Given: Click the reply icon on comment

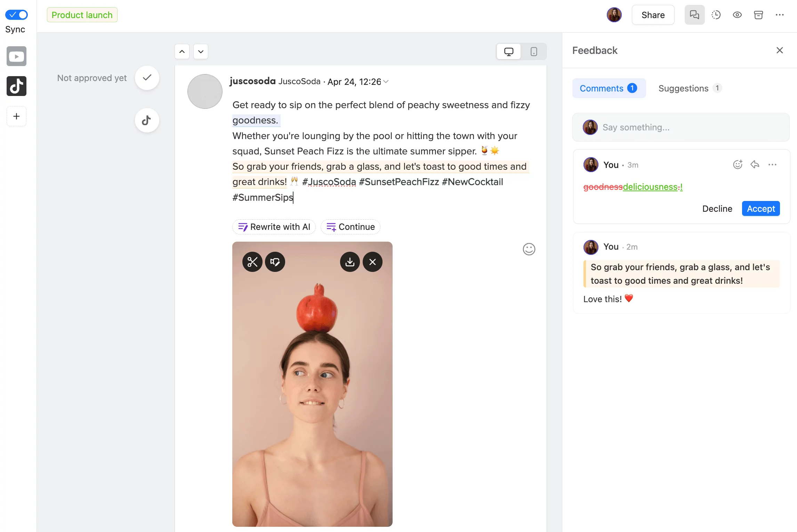Looking at the screenshot, I should pyautogui.click(x=755, y=164).
